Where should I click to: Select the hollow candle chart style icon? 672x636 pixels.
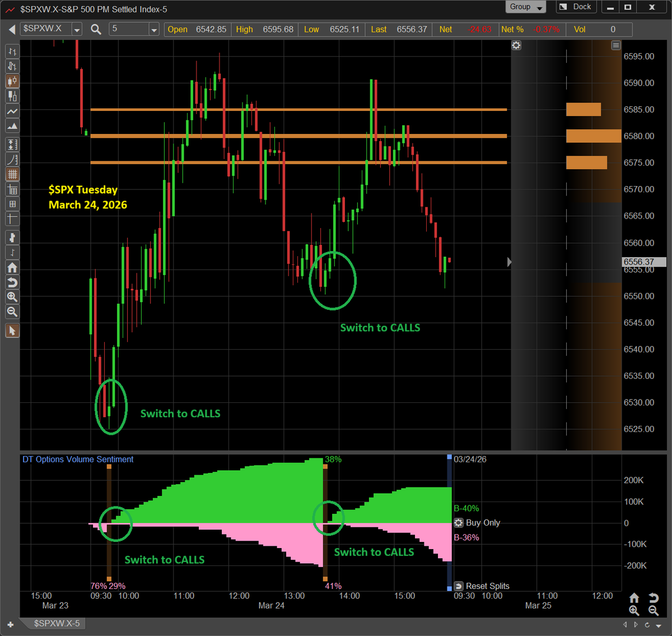[12, 96]
